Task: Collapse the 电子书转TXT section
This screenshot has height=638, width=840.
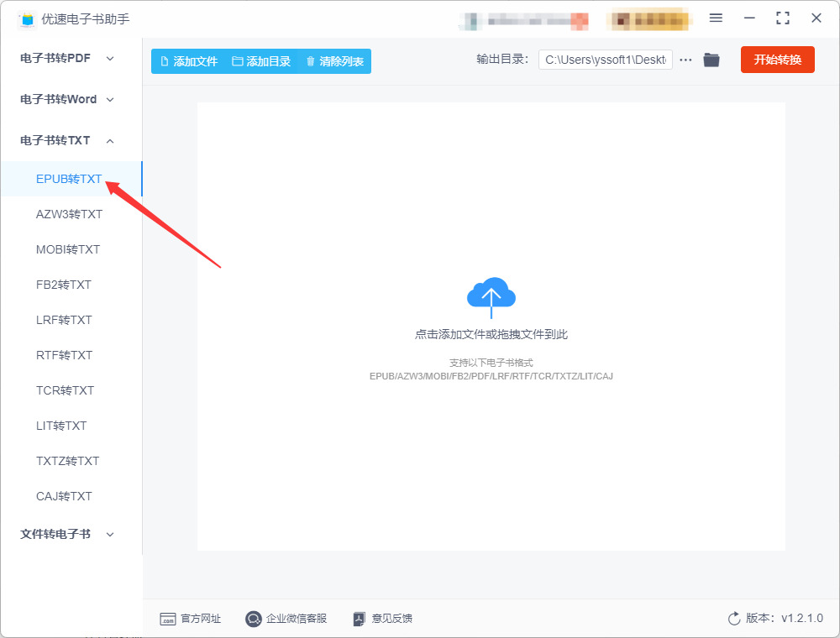Action: point(67,140)
